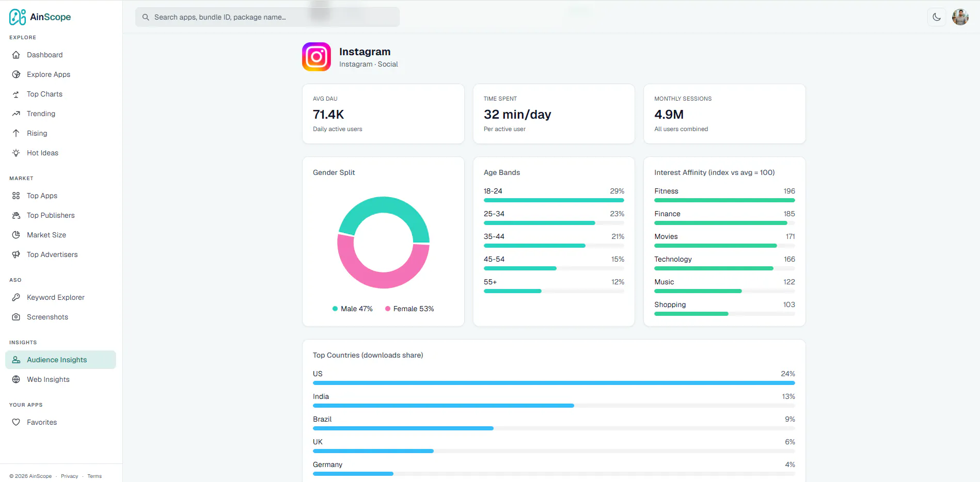Click the 71.4K average DAU value
The height and width of the screenshot is (482, 980).
[328, 115]
